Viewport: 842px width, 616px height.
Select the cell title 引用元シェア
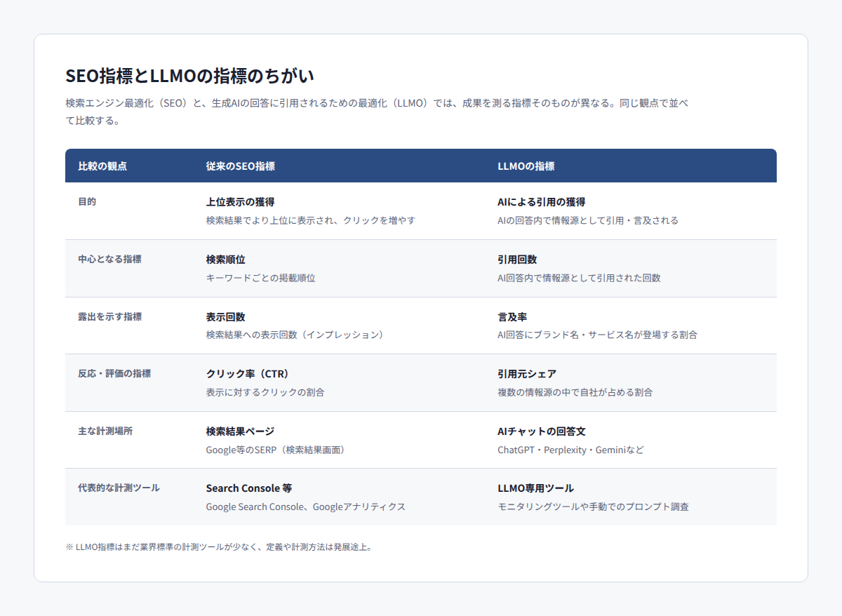tap(527, 374)
